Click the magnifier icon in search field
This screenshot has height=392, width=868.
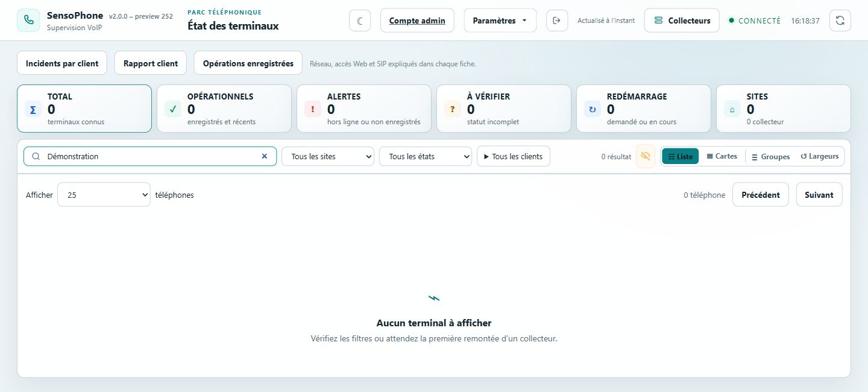(36, 156)
